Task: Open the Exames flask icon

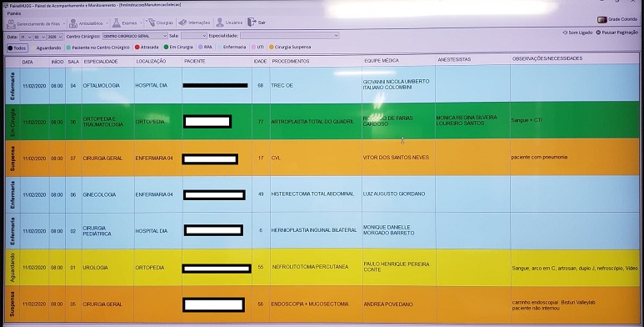Action: [117, 23]
